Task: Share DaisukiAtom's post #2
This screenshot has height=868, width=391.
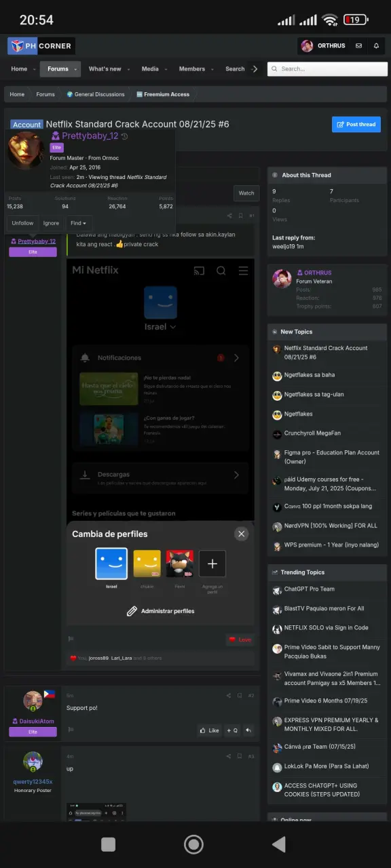Action: [x=229, y=695]
